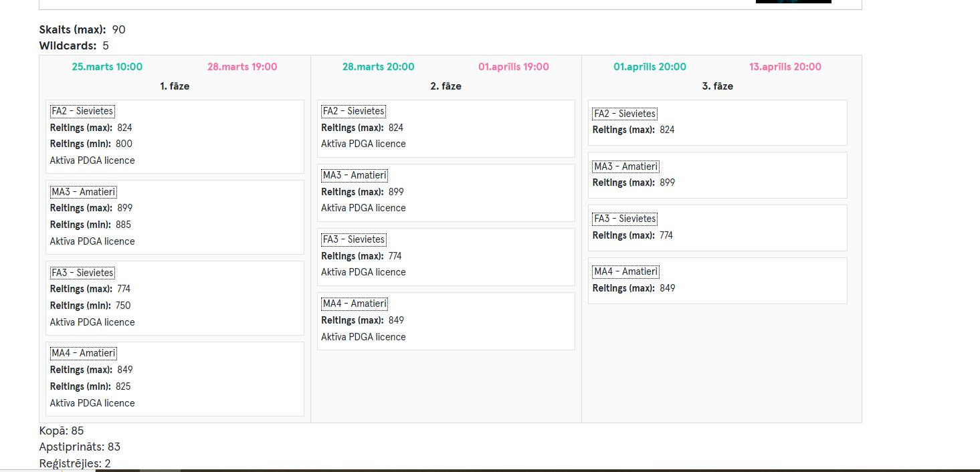This screenshot has width=980, height=472.
Task: Click the 25.marts 10:00 start date
Action: [x=107, y=67]
